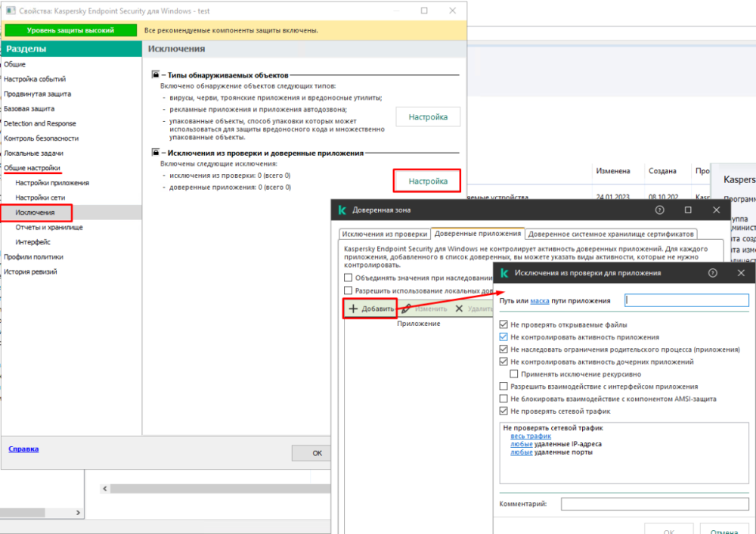Screen dimensions: 756x534
Task: Click the Изменить pencil button
Action: pyautogui.click(x=424, y=309)
